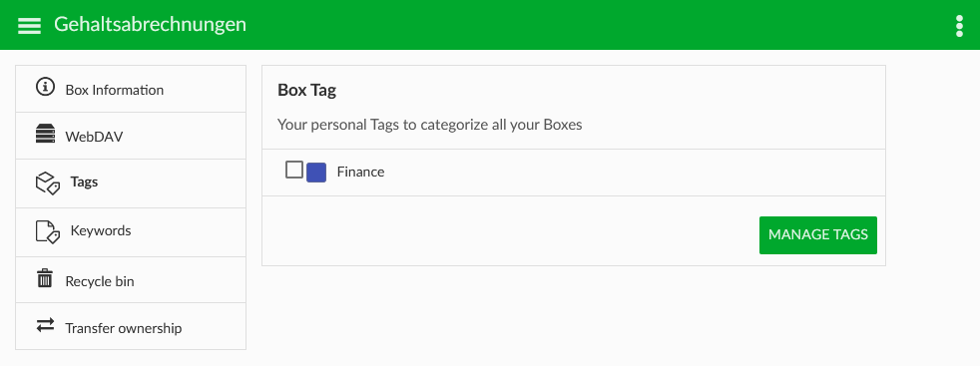Select the Tags sidebar item
980x366 pixels.
pyautogui.click(x=131, y=183)
